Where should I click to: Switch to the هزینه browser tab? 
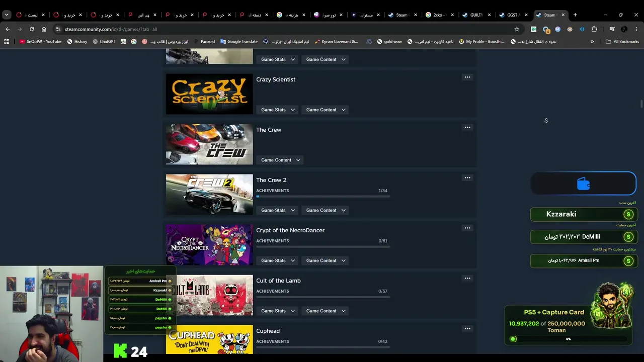point(292,15)
